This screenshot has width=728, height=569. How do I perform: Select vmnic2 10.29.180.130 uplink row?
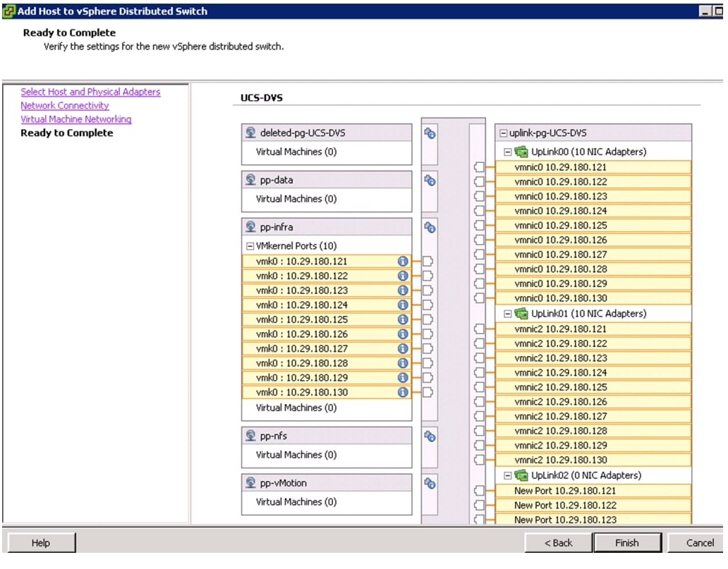pyautogui.click(x=593, y=460)
